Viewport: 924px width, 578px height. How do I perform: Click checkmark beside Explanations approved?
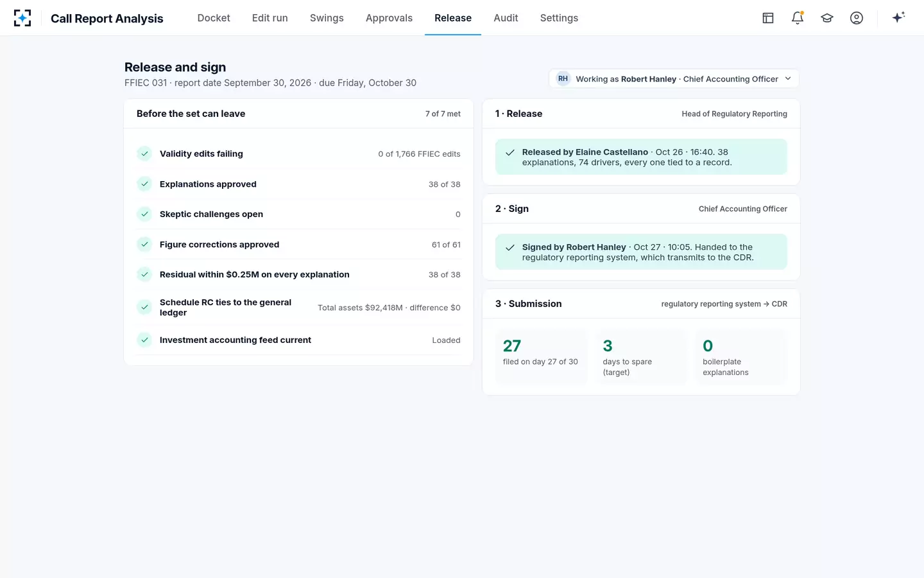click(144, 184)
